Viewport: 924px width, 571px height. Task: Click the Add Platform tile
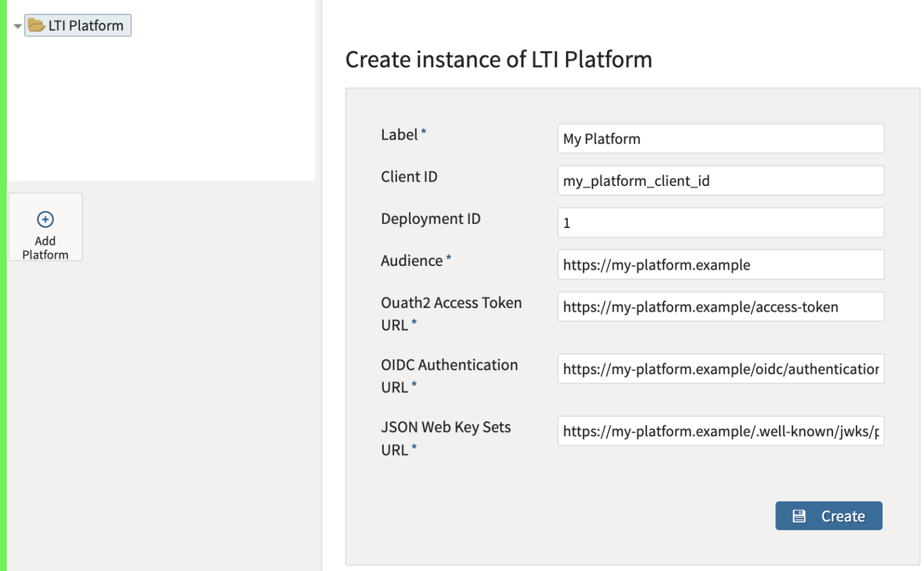click(45, 227)
